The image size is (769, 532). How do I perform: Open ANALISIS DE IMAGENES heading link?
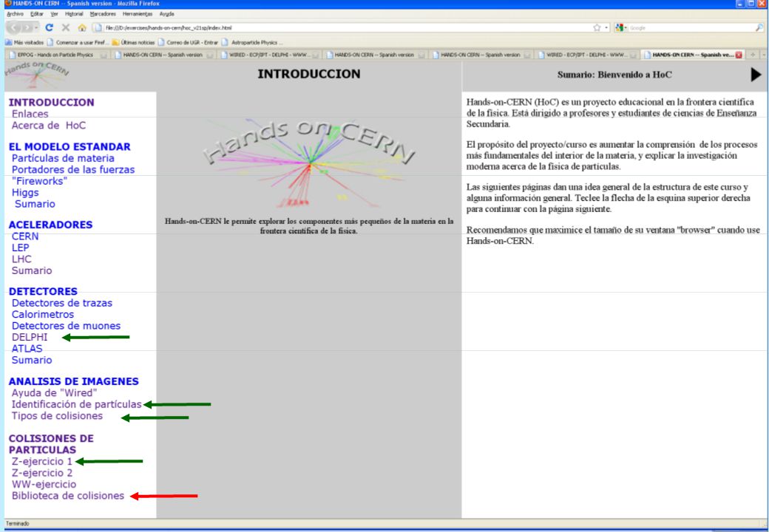(73, 381)
